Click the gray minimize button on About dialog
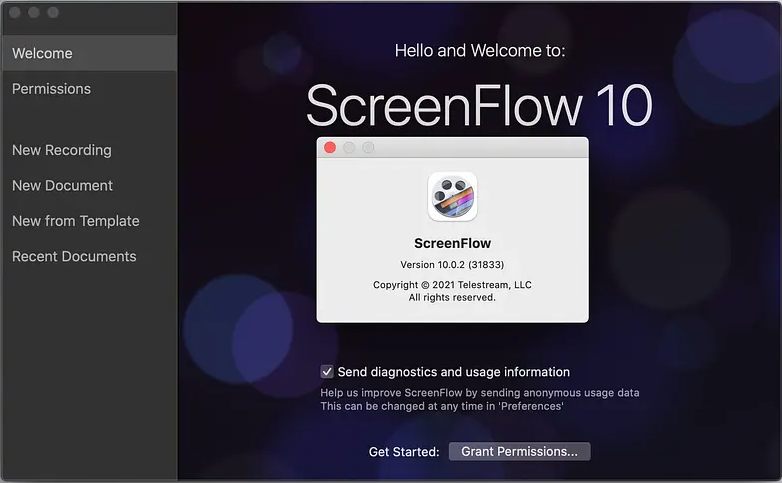 pos(349,148)
